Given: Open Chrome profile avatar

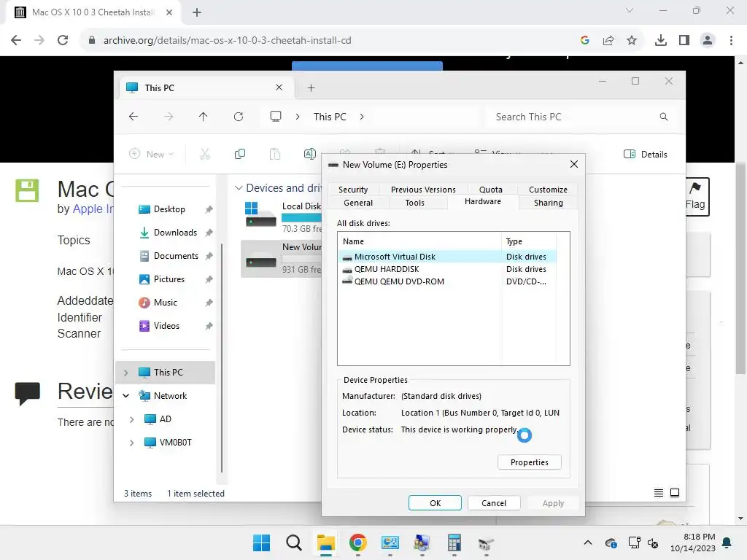Looking at the screenshot, I should tap(708, 41).
